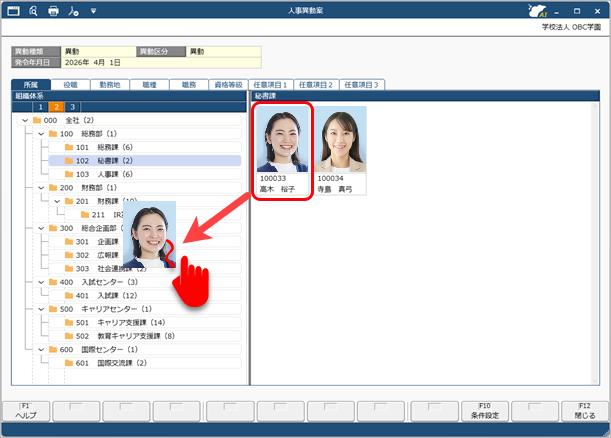Click folder icon of 600 国際センター
Viewport: 611px width, 438px height.
coord(53,350)
